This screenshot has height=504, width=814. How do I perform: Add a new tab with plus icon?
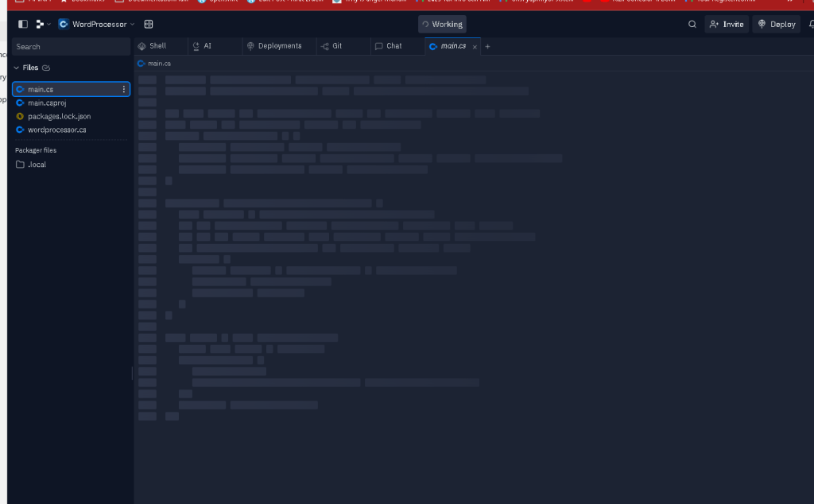487,47
